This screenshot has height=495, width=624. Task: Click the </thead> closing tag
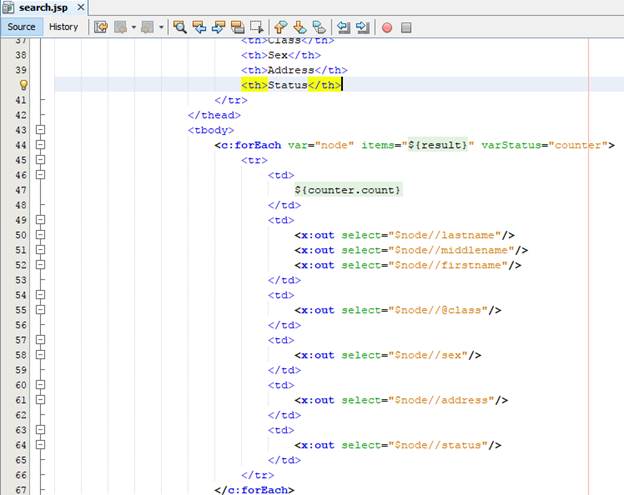[x=214, y=115]
